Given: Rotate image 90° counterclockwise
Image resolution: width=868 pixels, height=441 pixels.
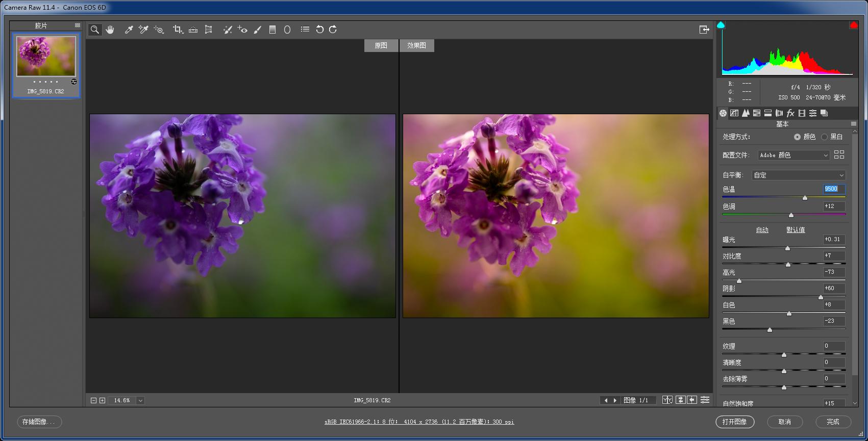Looking at the screenshot, I should click(319, 30).
